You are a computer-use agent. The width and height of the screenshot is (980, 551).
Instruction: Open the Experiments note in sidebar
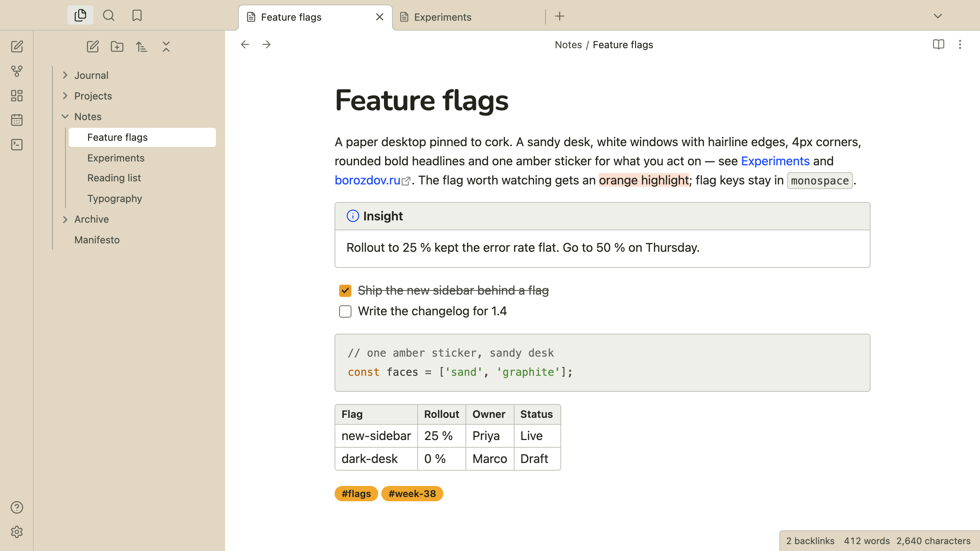[x=142, y=158]
